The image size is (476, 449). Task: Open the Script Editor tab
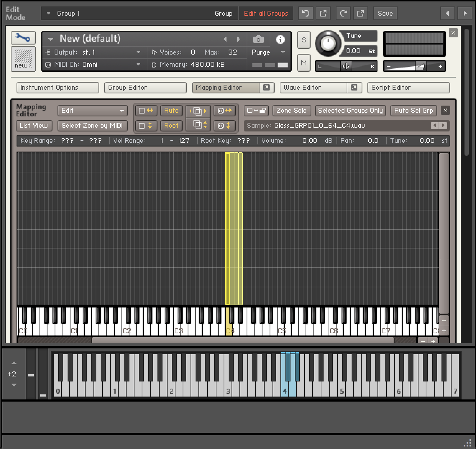pyautogui.click(x=408, y=88)
